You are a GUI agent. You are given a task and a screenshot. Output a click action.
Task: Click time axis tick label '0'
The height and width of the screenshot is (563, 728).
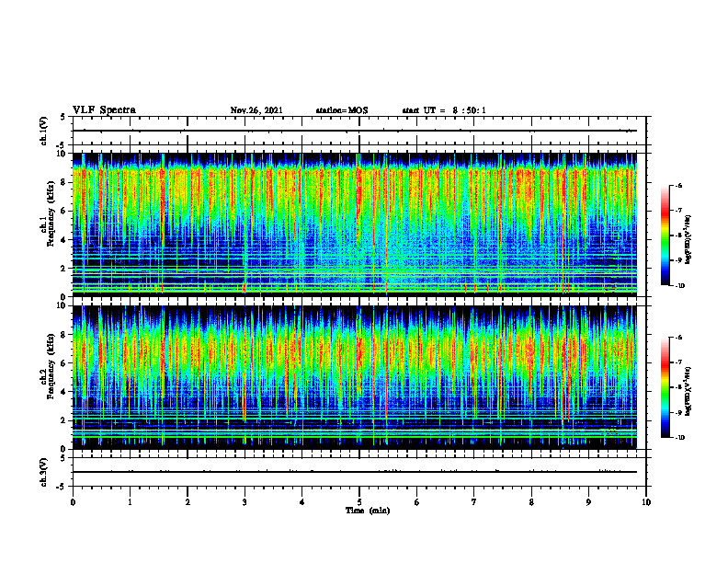point(73,502)
